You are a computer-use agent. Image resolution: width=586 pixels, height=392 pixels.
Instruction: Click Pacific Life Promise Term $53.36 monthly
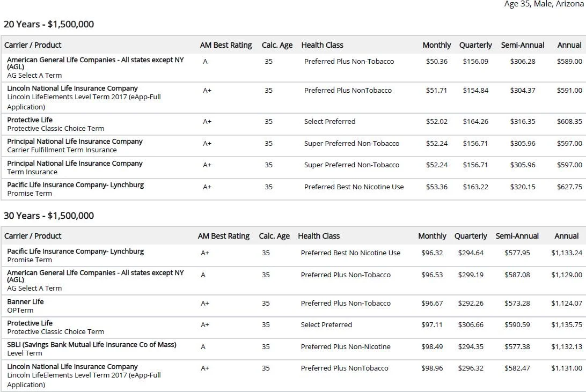(436, 187)
